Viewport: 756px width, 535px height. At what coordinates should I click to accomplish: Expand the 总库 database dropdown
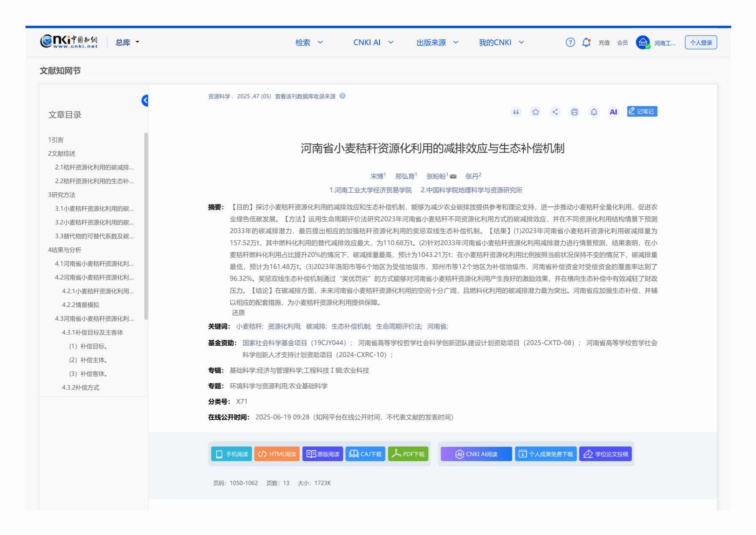pyautogui.click(x=127, y=43)
